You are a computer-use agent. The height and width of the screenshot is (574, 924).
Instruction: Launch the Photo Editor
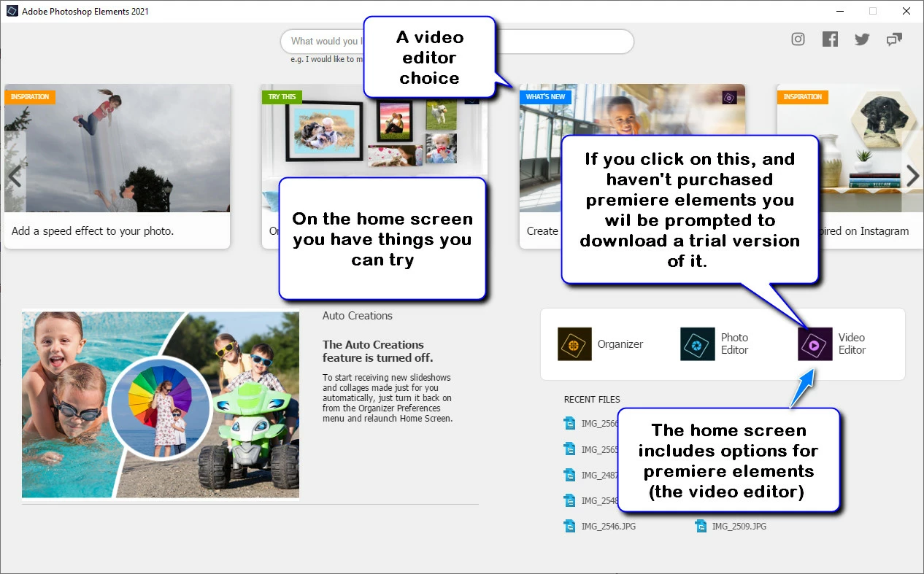(x=715, y=344)
